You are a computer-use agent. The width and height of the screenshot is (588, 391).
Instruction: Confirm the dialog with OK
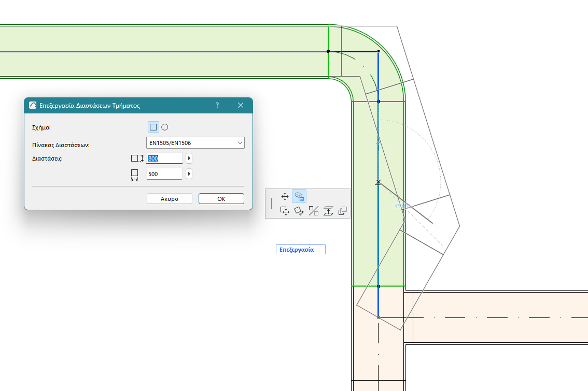pos(221,199)
